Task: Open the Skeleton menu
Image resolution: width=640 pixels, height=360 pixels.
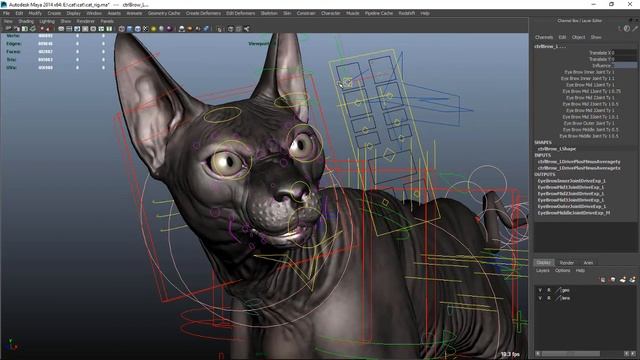Action: pos(269,13)
